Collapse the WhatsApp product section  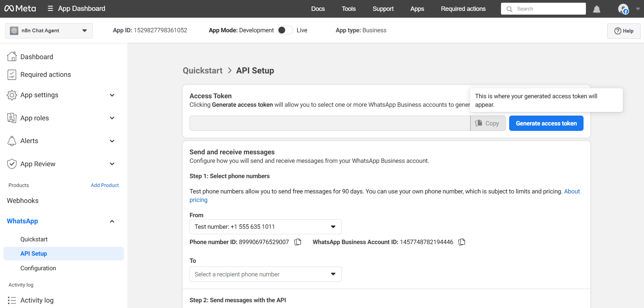tap(112, 221)
